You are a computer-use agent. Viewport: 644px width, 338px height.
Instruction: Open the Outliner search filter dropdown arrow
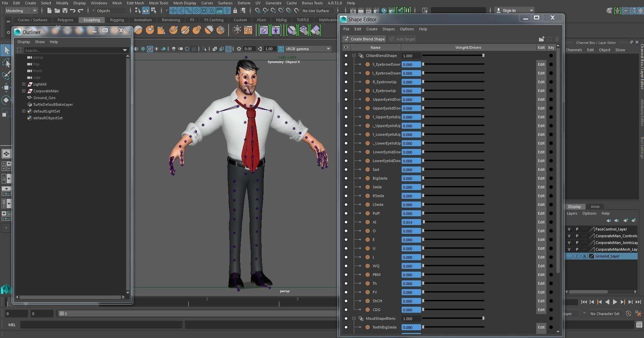click(125, 50)
